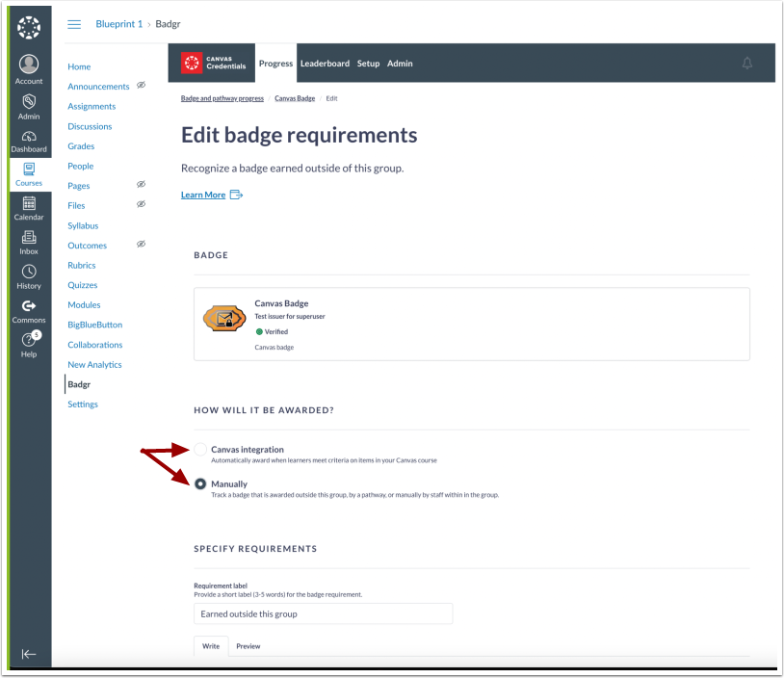784x678 pixels.
Task: Open the Collaborations course link
Action: (x=95, y=345)
